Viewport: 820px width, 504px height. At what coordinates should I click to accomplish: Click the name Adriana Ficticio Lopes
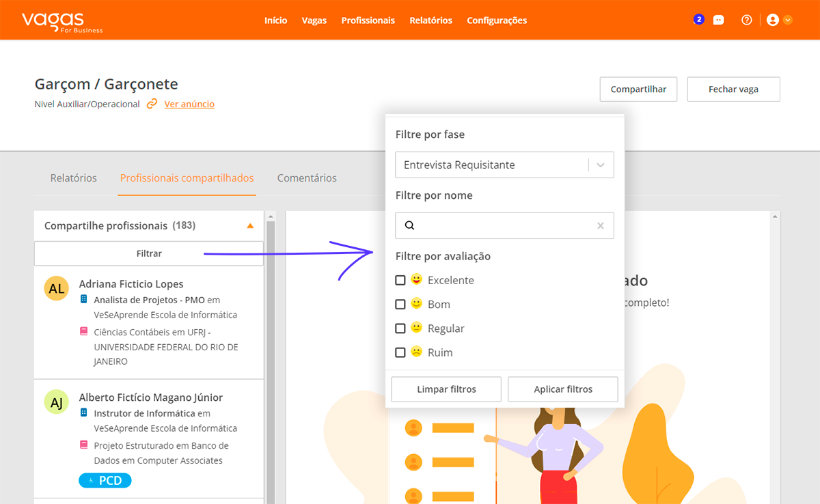131,284
